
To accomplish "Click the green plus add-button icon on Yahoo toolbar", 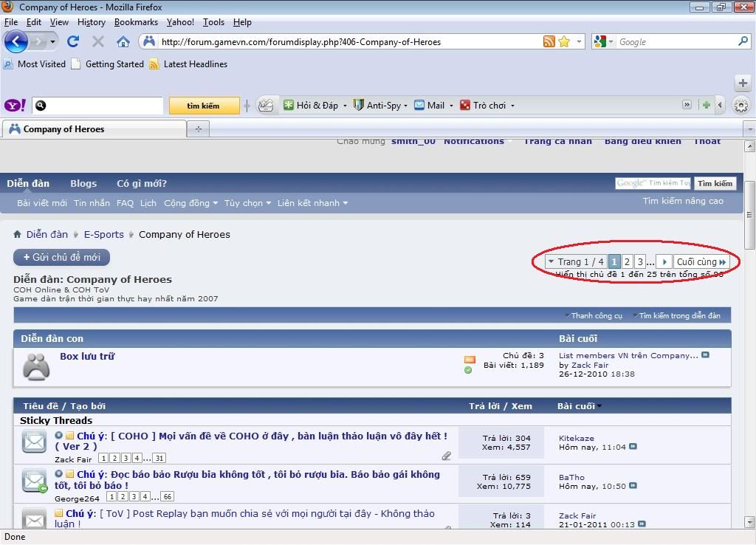I will click(x=707, y=105).
